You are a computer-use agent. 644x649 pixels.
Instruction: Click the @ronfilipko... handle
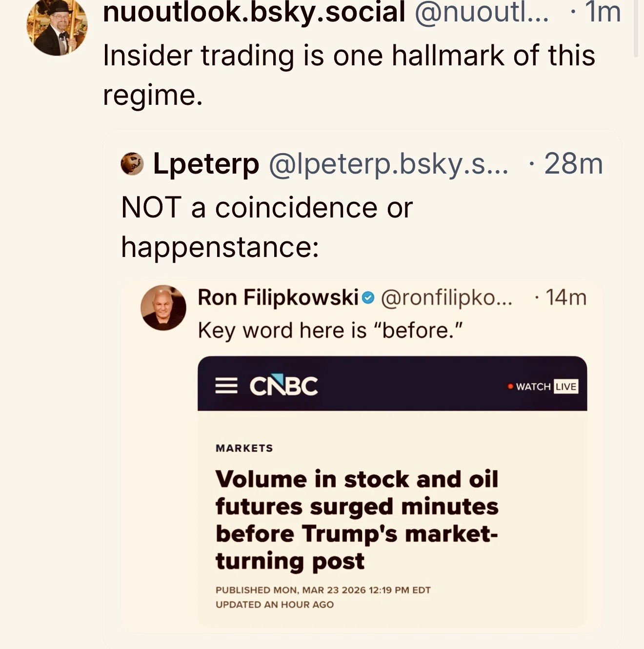[x=446, y=297]
